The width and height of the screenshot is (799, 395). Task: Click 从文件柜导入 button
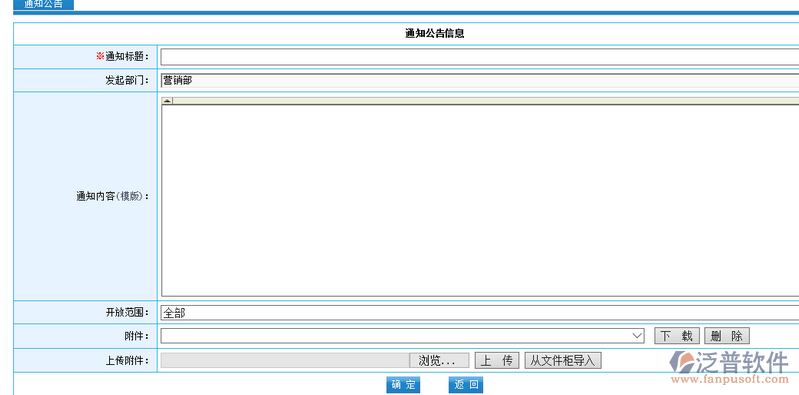[x=563, y=360]
